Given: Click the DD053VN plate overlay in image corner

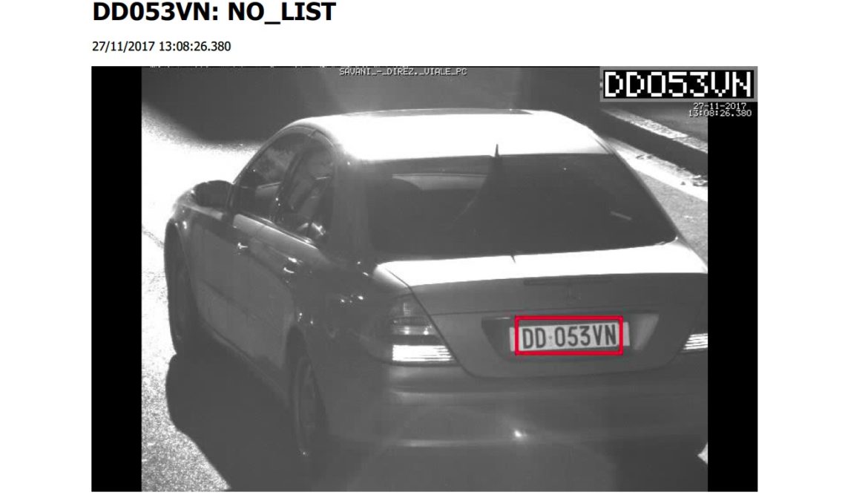Looking at the screenshot, I should tap(677, 85).
